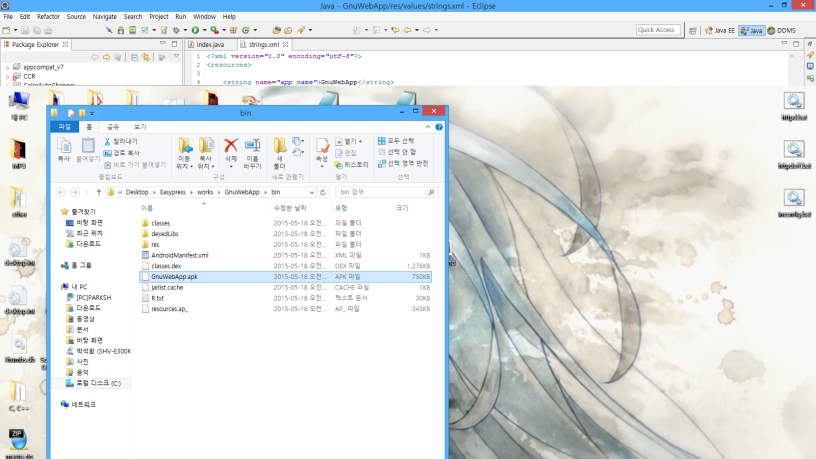Image resolution: width=816 pixels, height=459 pixels.
Task: Expand the appcompat_v7 project tree node
Action: [7, 67]
